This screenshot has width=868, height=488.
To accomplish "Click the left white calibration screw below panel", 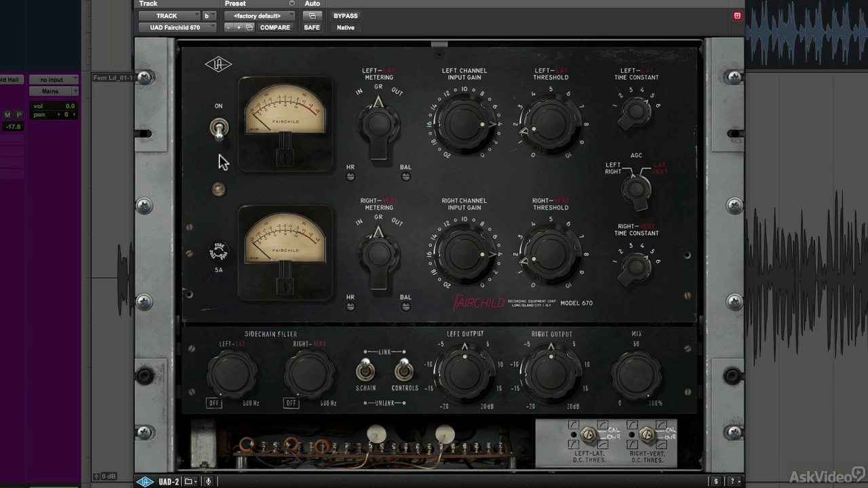I will [376, 434].
